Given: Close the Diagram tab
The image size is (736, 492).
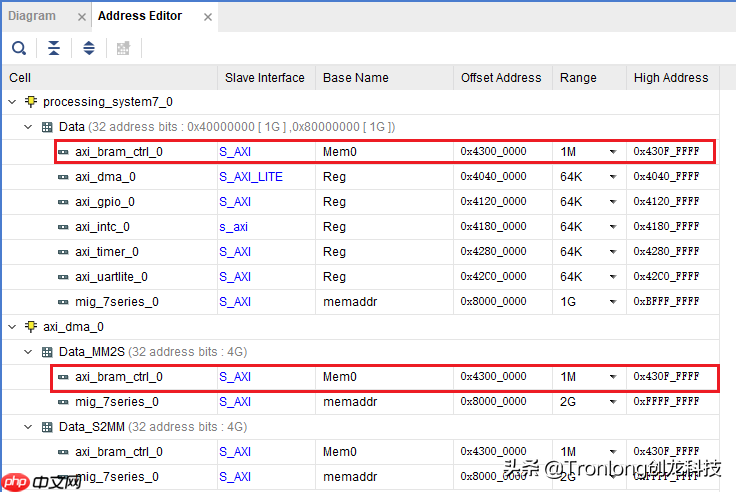Looking at the screenshot, I should [82, 17].
